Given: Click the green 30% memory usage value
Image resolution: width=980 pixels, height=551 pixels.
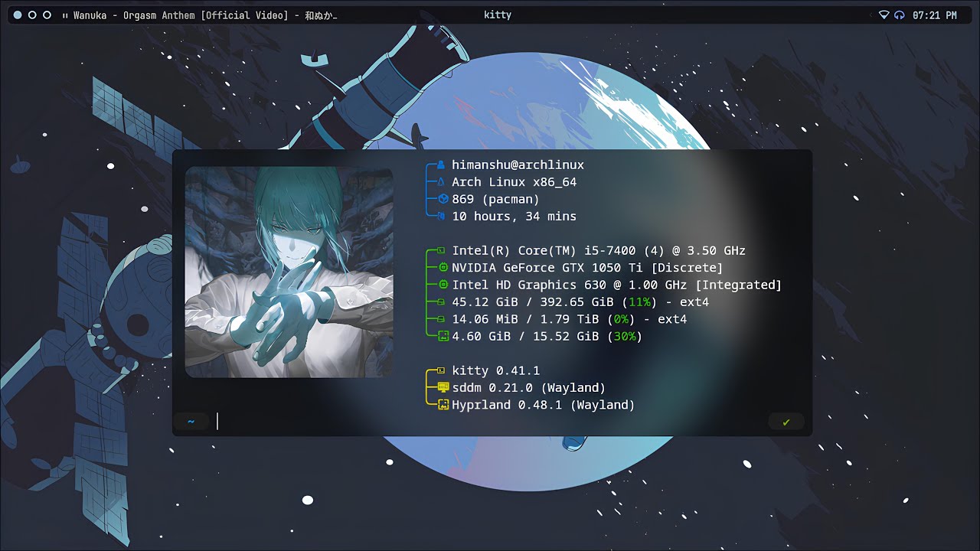Looking at the screenshot, I should [x=625, y=336].
